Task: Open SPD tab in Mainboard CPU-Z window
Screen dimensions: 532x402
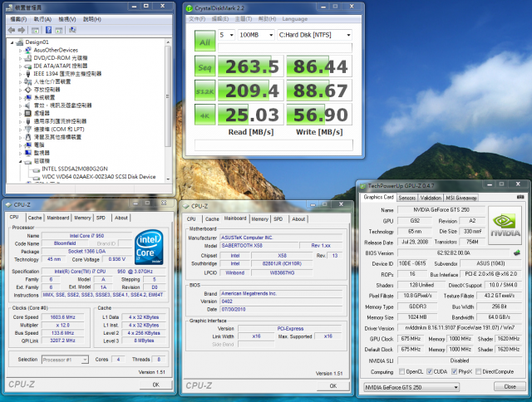Action: [278, 219]
